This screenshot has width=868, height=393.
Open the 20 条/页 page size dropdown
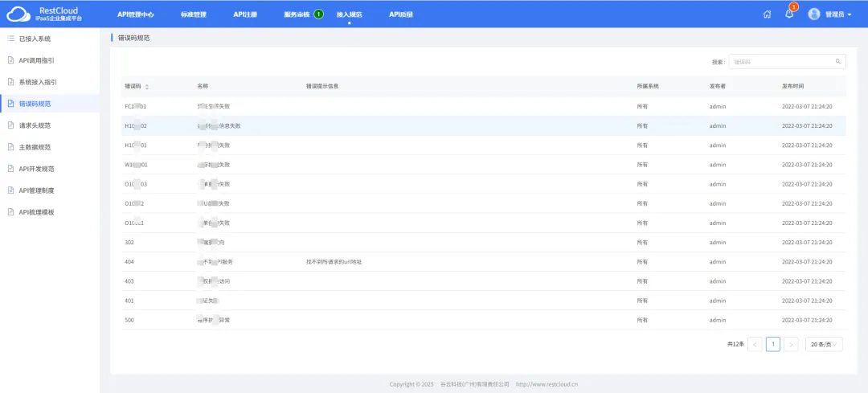pos(825,344)
